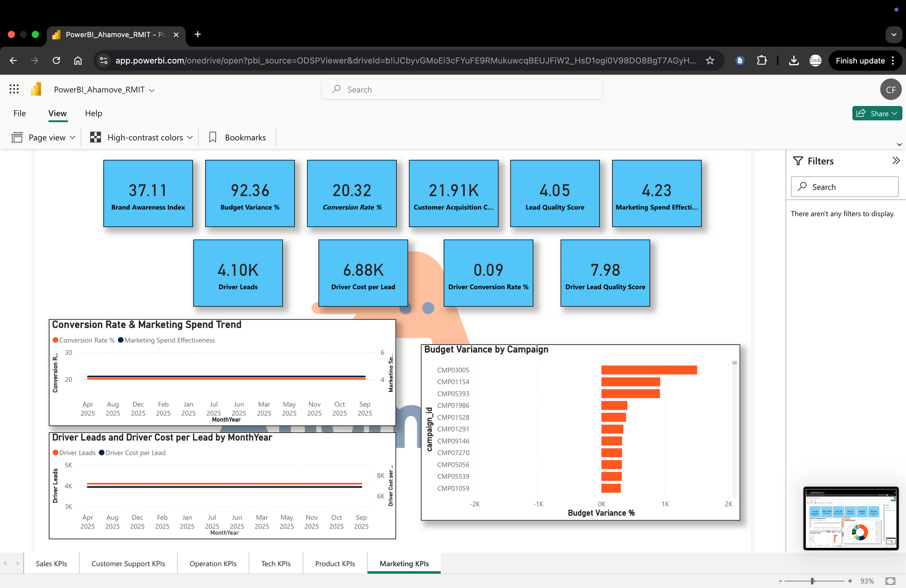
Task: Open the browser extensions puzzle icon
Action: [x=762, y=60]
